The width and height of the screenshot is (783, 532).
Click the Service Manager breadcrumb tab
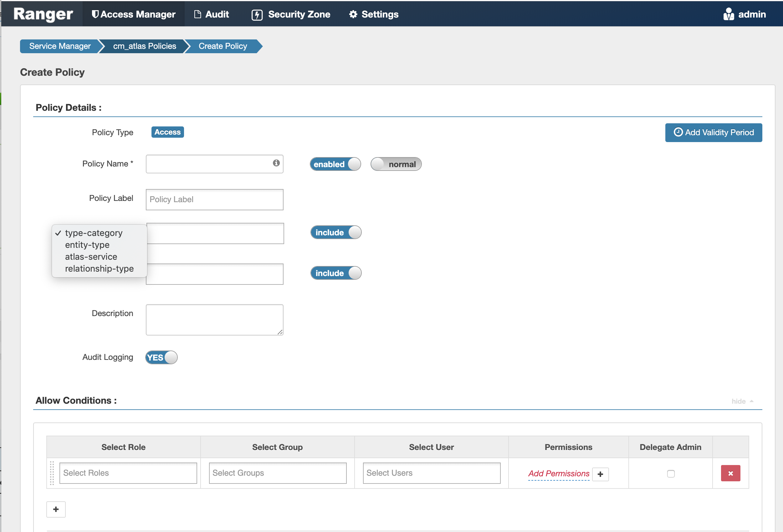tap(60, 47)
